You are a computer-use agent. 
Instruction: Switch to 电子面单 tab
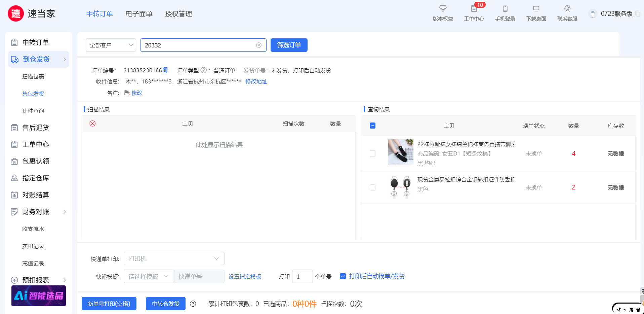[x=139, y=14]
